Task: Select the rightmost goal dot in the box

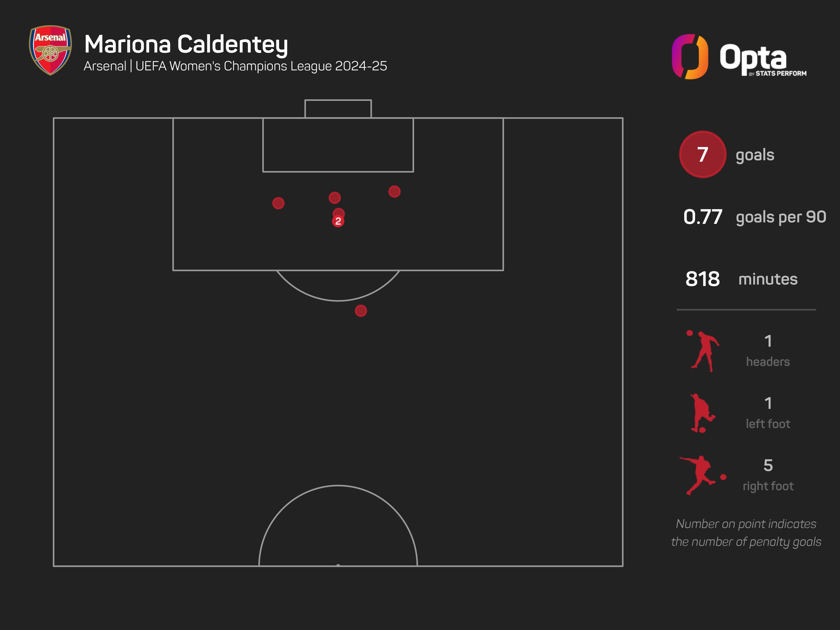Action: click(x=394, y=191)
